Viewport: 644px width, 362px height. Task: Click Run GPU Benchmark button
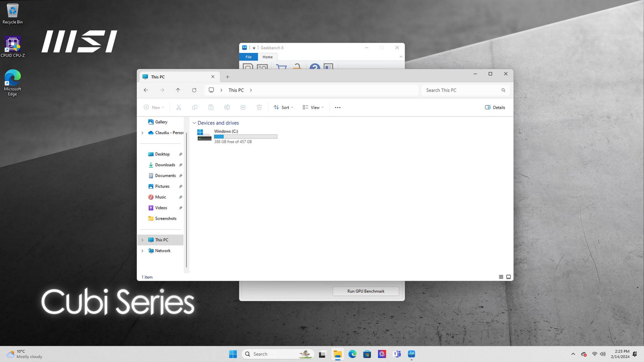[366, 291]
